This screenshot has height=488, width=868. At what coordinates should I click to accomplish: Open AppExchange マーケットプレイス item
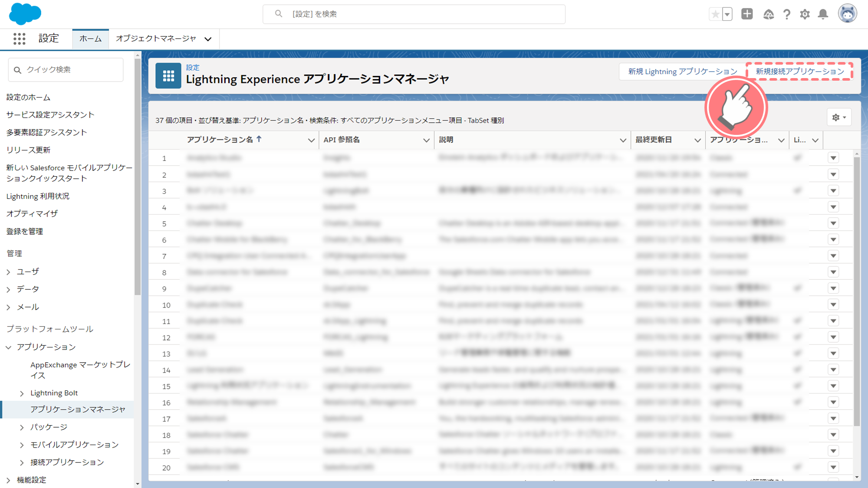(80, 370)
